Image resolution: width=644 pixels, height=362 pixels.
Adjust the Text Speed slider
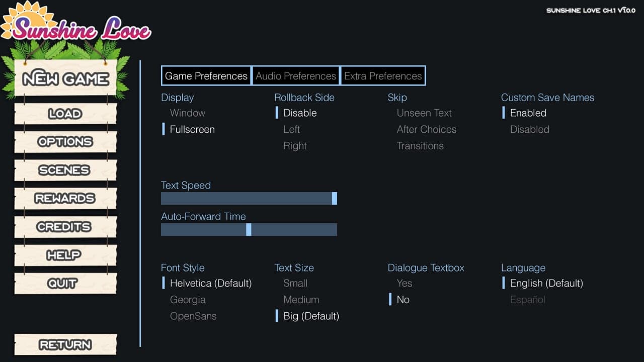tap(249, 199)
